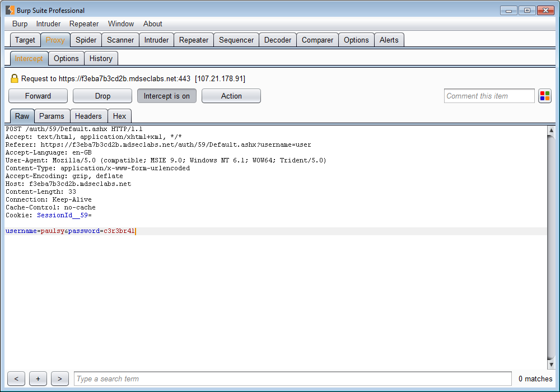Toggle the Intercept is on button
Viewport: 560px width, 392px height.
coord(167,96)
